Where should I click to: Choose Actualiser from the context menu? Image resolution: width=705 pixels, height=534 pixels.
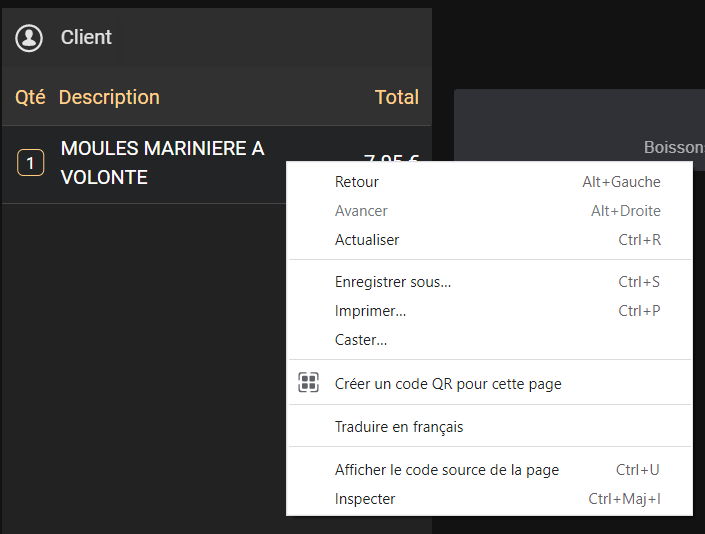(x=367, y=240)
